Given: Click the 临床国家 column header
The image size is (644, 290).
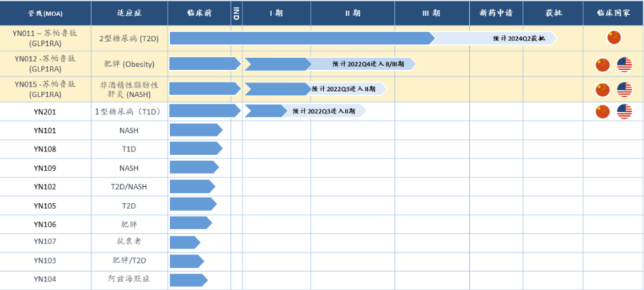Looking at the screenshot, I should click(x=613, y=13).
